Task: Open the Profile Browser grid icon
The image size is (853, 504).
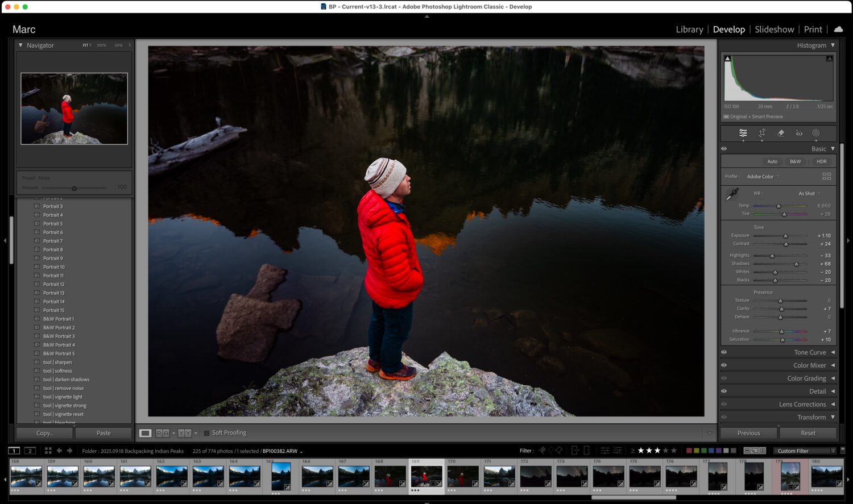Action: [826, 176]
